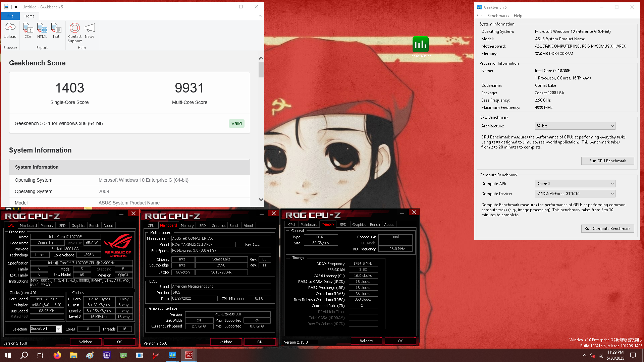Open the News ribbon icon

click(90, 31)
